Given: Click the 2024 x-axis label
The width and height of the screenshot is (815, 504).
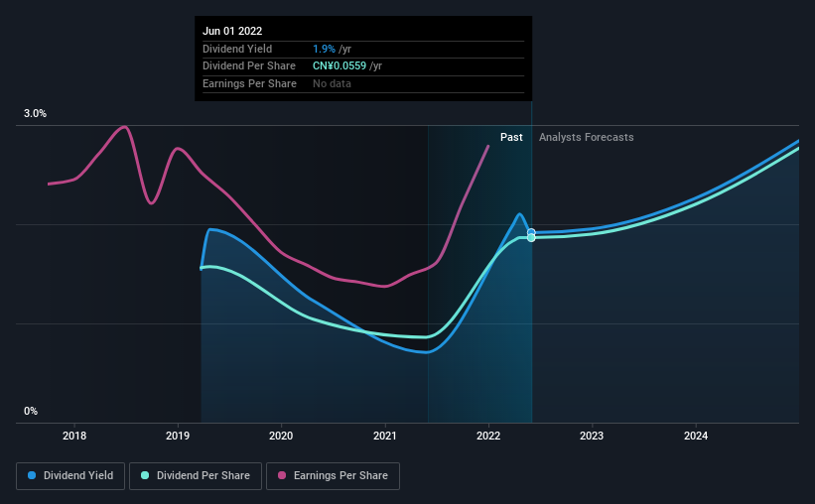Looking at the screenshot, I should [x=696, y=436].
